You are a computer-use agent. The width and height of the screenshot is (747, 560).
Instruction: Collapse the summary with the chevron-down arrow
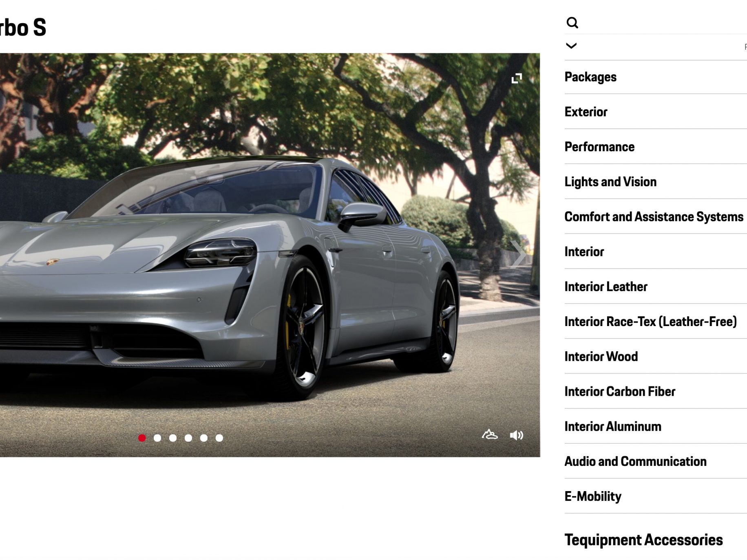pos(571,46)
